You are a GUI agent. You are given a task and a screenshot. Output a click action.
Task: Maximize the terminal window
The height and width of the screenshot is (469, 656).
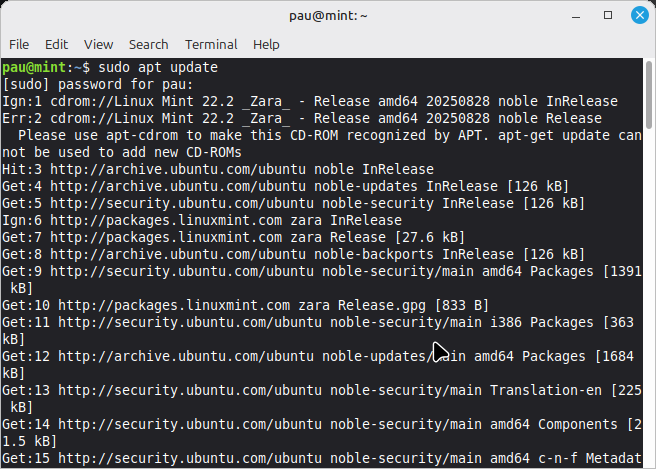608,15
